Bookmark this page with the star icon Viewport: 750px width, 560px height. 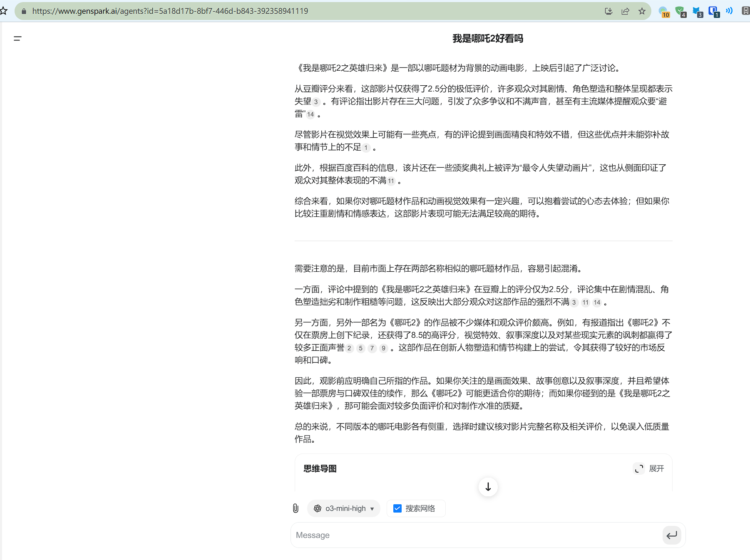pos(642,11)
